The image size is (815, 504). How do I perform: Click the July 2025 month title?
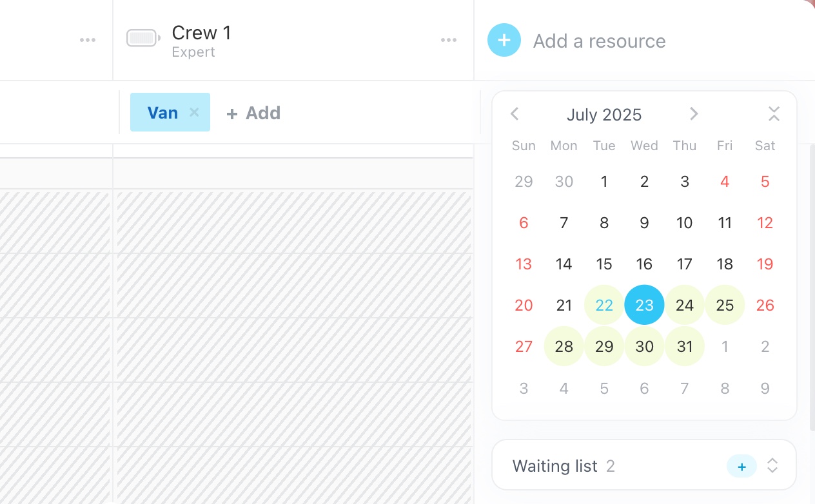click(x=604, y=115)
